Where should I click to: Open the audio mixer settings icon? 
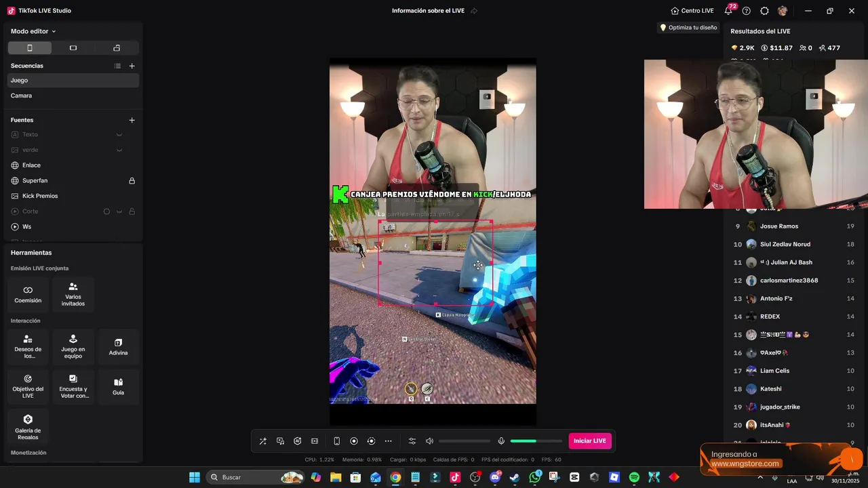point(412,441)
